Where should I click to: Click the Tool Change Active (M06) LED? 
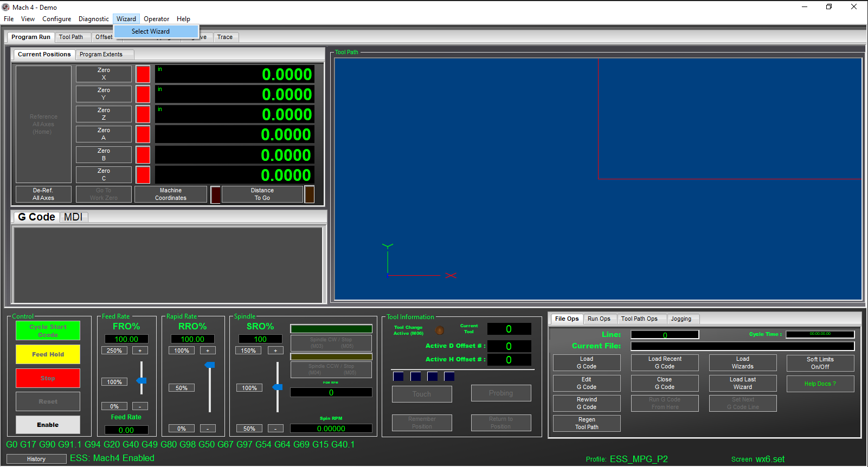440,330
